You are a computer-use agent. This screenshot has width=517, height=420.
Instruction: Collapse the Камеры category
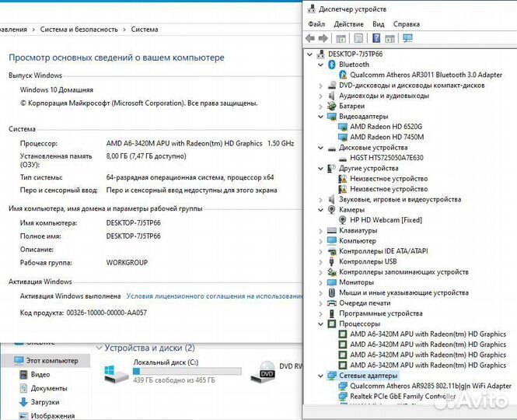click(x=320, y=210)
